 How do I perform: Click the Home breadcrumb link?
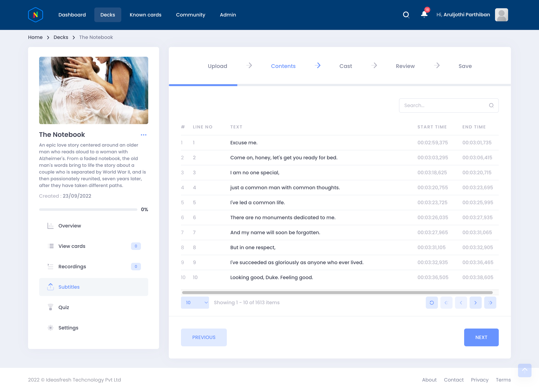(x=35, y=37)
